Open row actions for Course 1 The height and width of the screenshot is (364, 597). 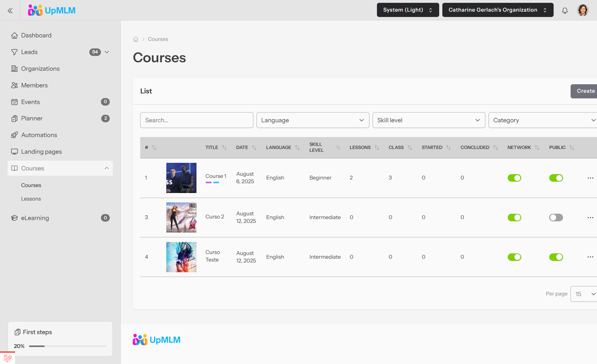[x=590, y=178]
